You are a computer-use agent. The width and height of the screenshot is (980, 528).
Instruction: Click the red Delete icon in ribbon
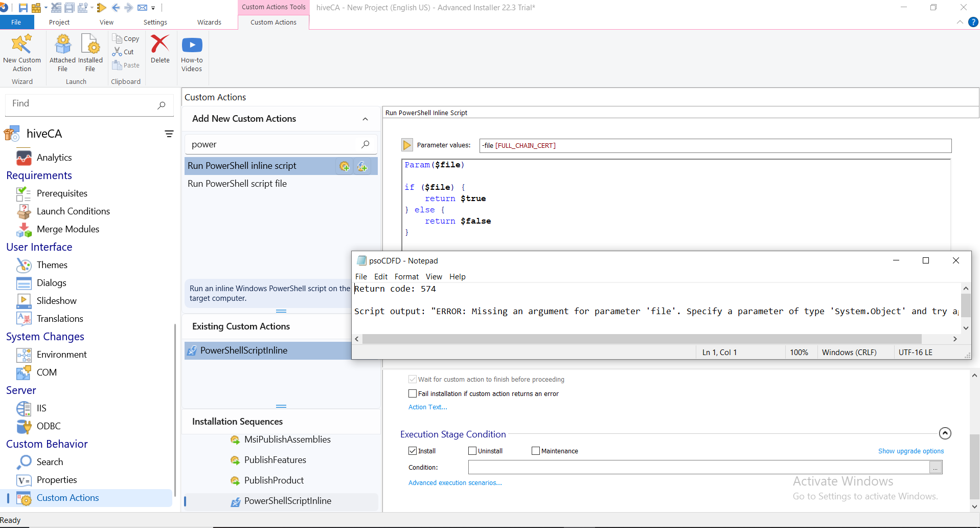tap(160, 45)
